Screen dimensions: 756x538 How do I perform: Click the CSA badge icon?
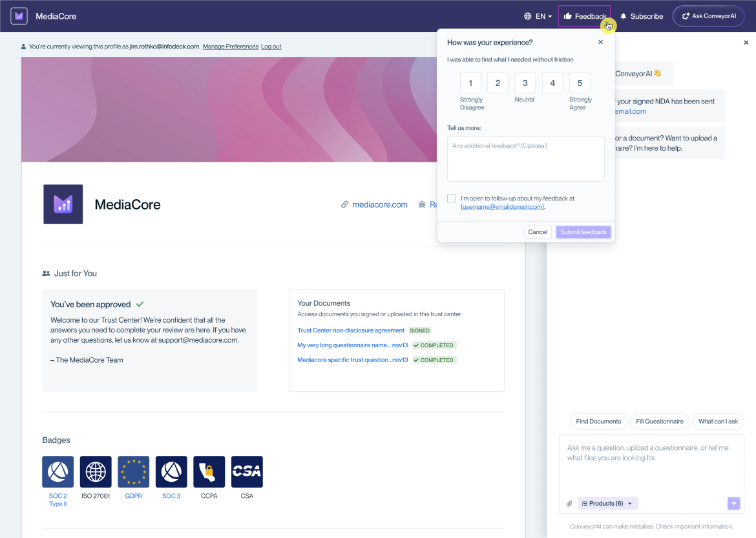click(x=247, y=472)
